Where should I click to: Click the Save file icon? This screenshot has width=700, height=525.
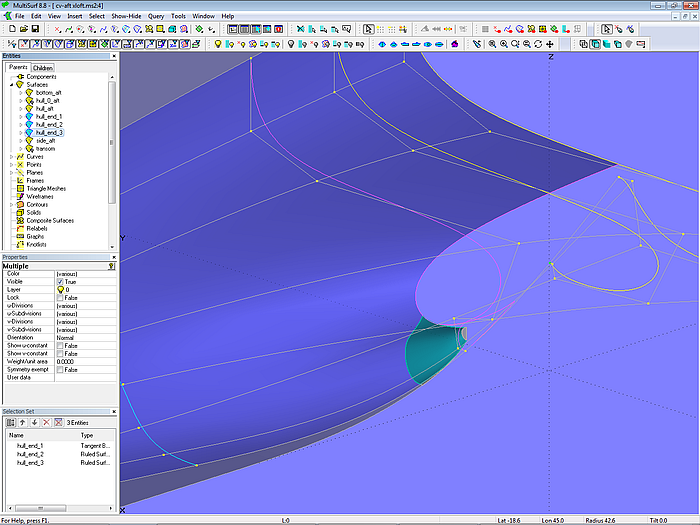[x=34, y=30]
